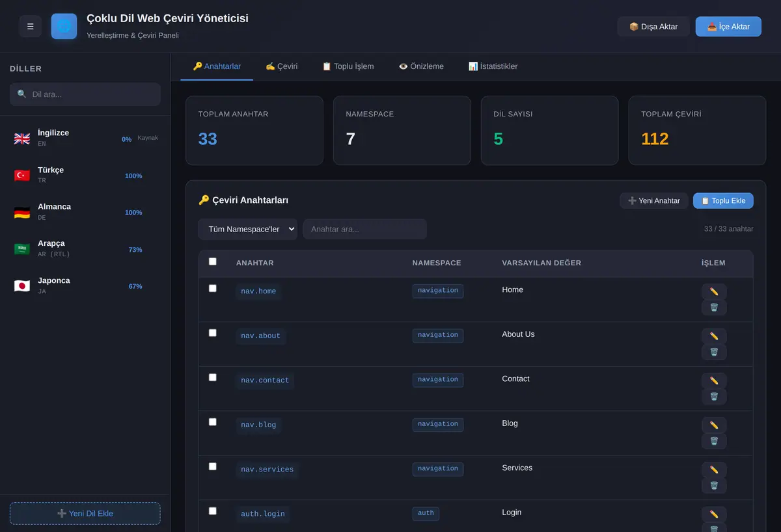781x532 pixels.
Task: Click the İçe Aktar import button
Action: (x=728, y=27)
